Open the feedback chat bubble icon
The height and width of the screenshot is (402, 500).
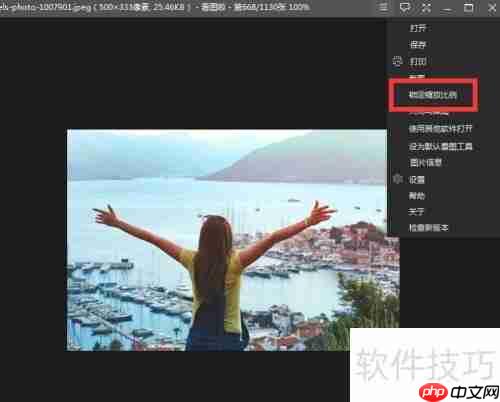point(405,7)
